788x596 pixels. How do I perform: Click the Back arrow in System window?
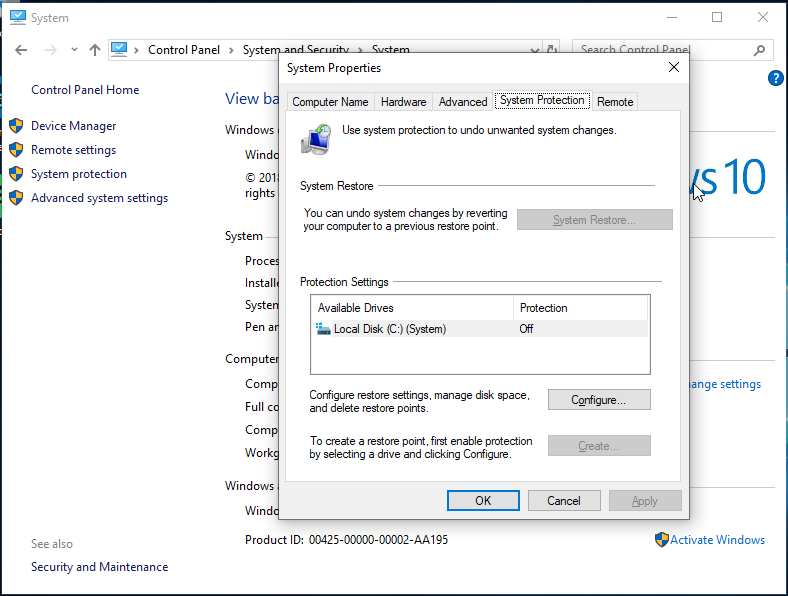[x=21, y=50]
